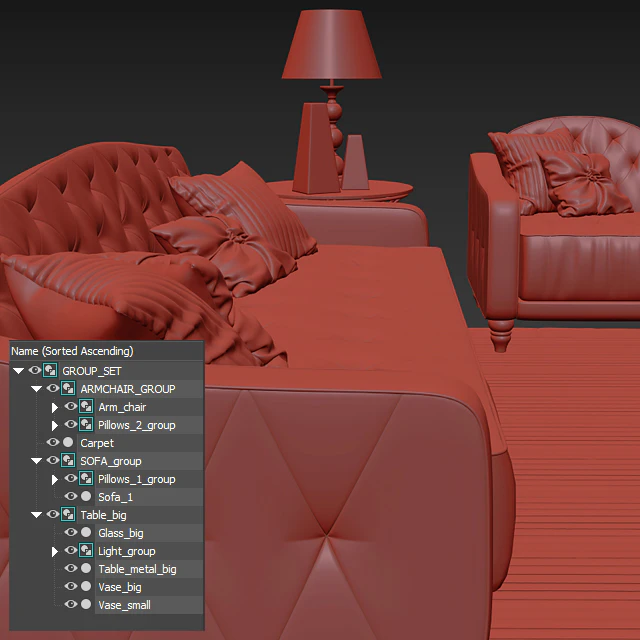The height and width of the screenshot is (640, 640).
Task: Select the ARMCHAIR_GROUP label
Action: click(x=128, y=389)
